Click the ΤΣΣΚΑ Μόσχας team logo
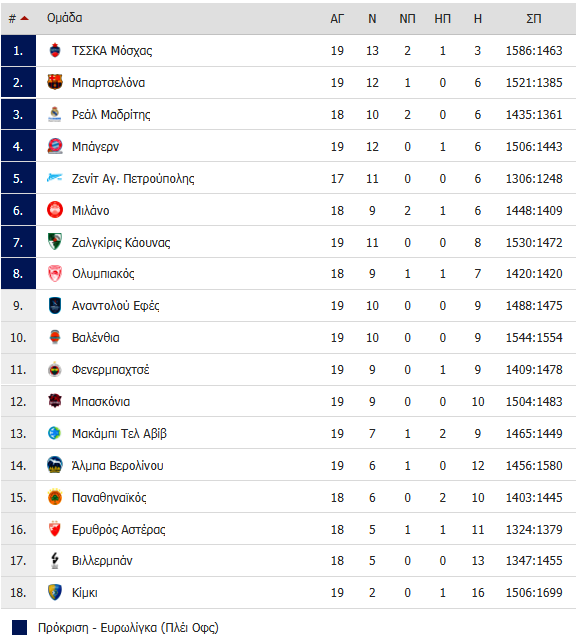Screen dimensions: 576x636 click(55, 51)
